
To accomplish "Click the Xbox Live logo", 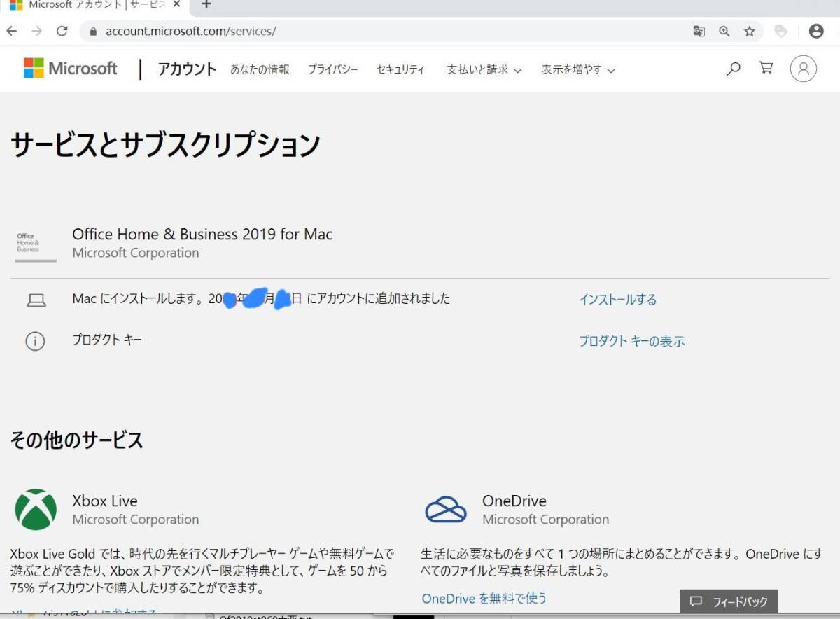I will [x=36, y=509].
